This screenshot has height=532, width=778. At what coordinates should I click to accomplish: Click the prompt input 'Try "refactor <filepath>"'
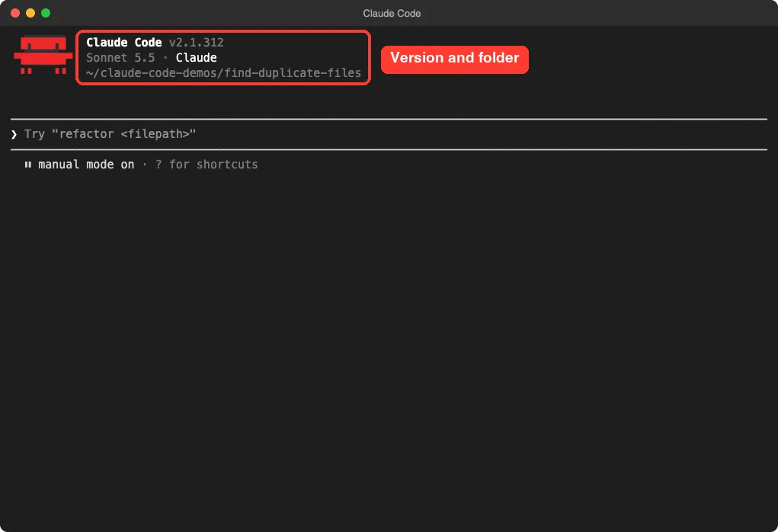pyautogui.click(x=389, y=134)
